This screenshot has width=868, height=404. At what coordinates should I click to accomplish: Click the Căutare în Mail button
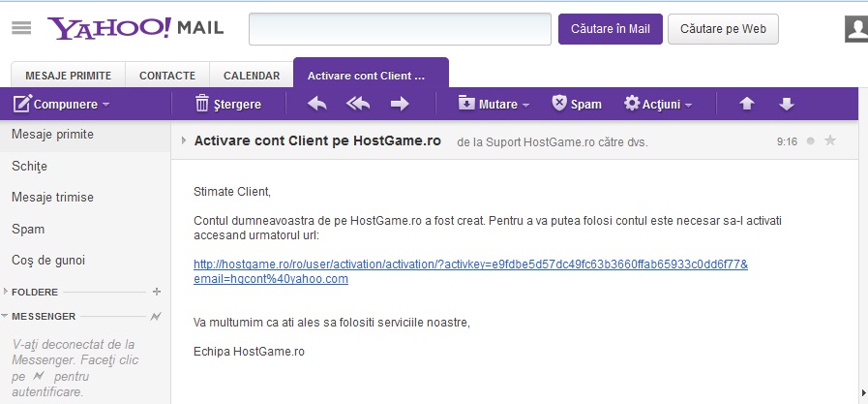(x=610, y=29)
